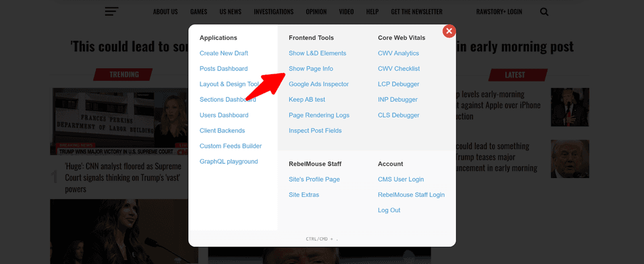Click Show L&D Elements

(x=317, y=53)
